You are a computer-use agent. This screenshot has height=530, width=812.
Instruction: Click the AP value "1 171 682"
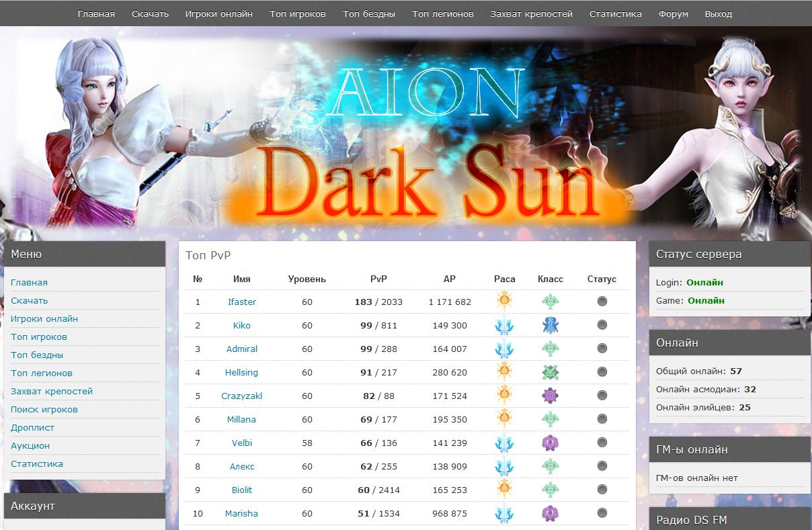(450, 302)
